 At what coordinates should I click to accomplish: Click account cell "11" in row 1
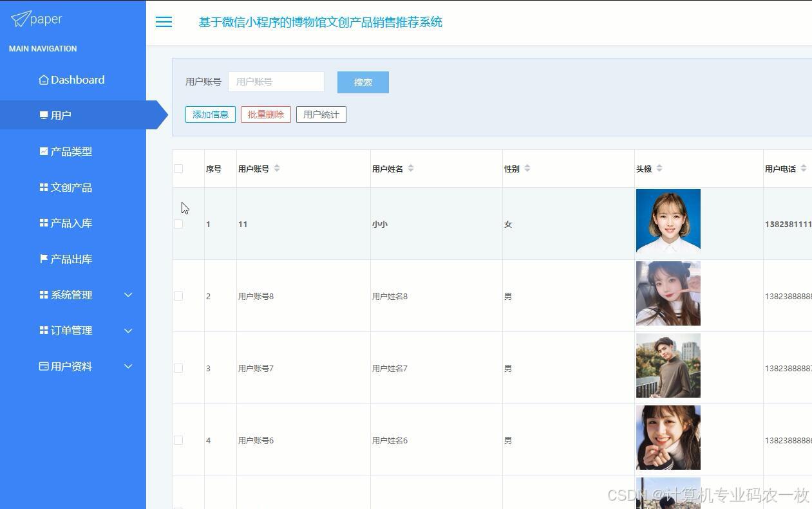tap(243, 224)
